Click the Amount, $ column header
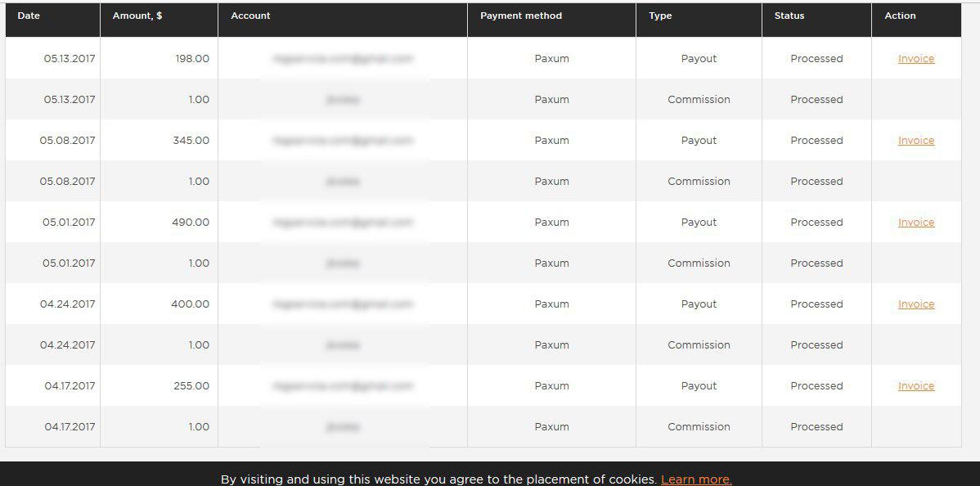The height and width of the screenshot is (486, 980). click(x=137, y=16)
